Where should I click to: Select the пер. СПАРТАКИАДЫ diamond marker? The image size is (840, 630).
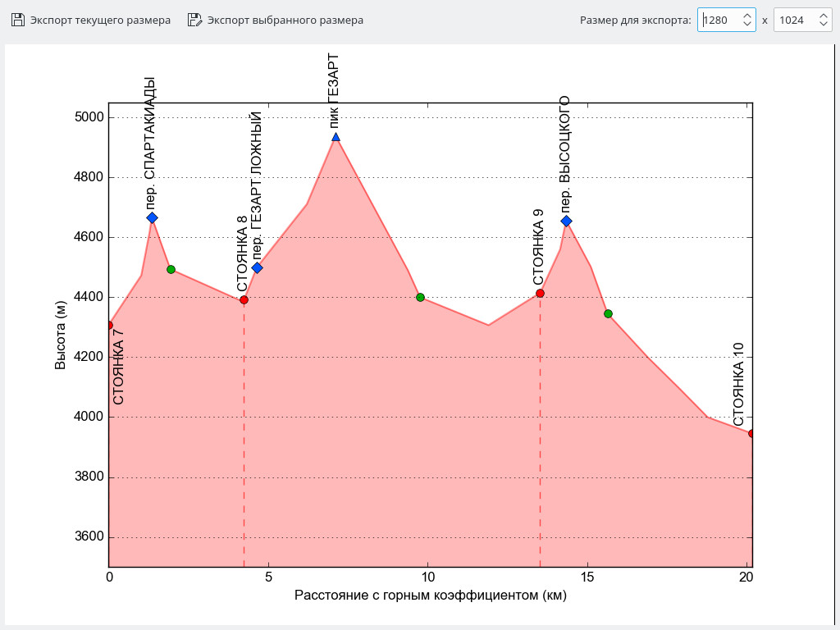point(152,218)
